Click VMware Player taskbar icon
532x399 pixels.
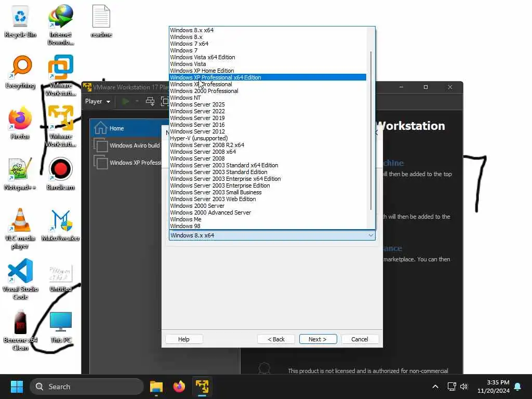coord(202,387)
